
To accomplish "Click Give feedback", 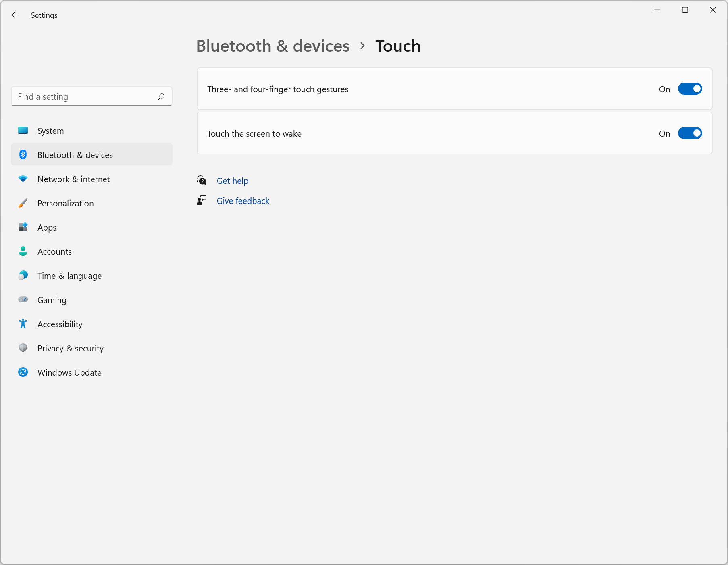I will tap(243, 200).
